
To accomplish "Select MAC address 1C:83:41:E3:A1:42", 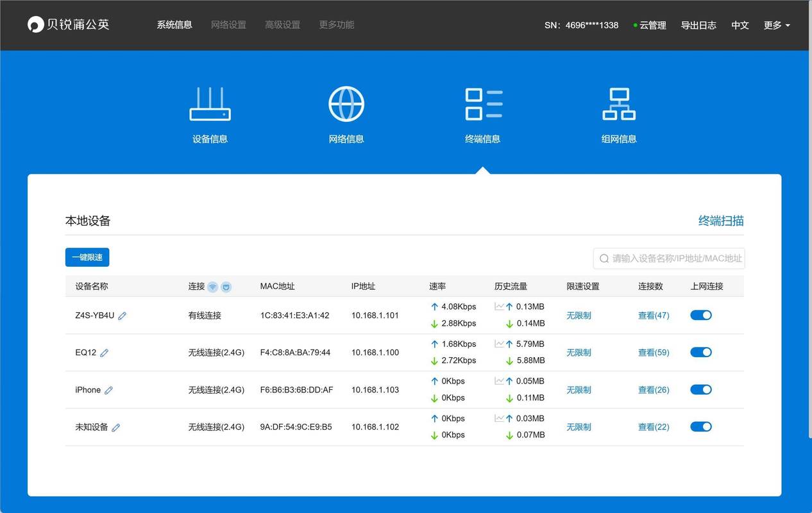I will pos(294,315).
